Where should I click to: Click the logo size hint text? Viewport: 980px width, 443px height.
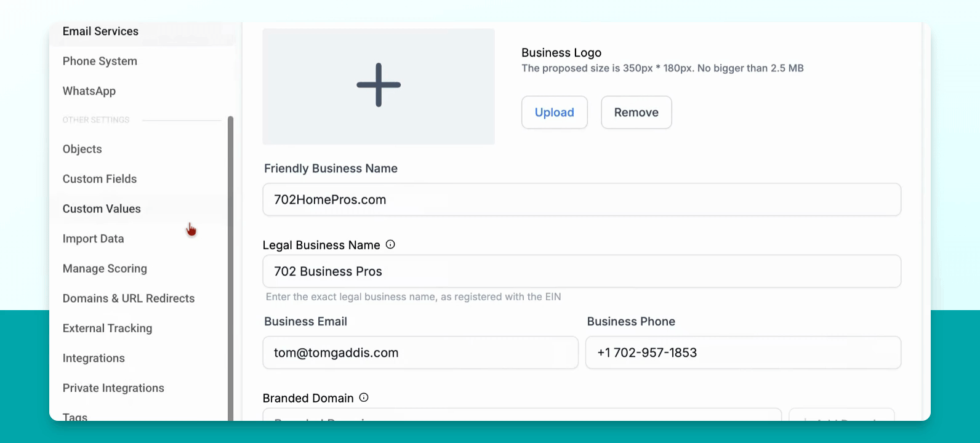click(x=662, y=68)
